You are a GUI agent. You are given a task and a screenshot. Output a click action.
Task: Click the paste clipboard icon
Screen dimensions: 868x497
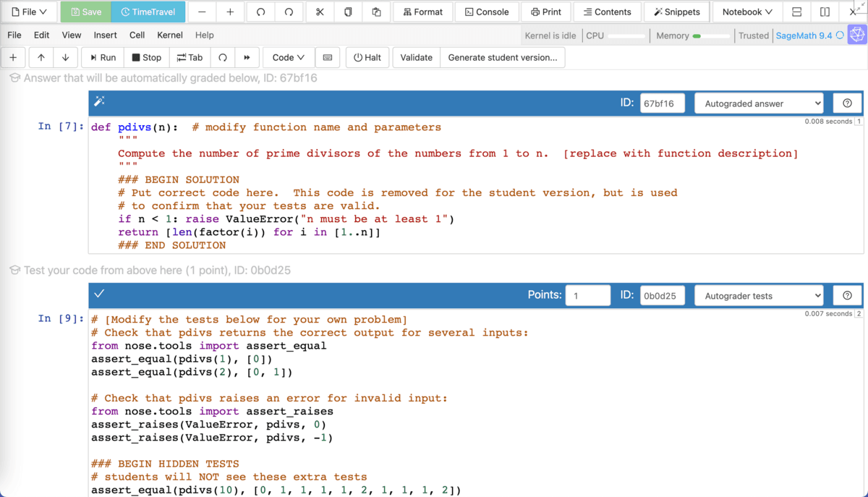coord(376,12)
